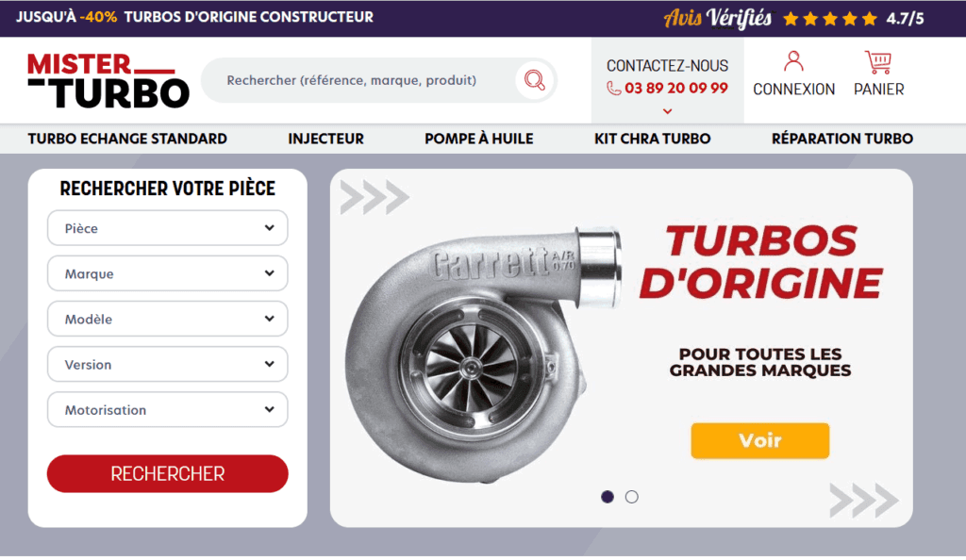Click the yellow Voir button
Screen dimensions: 966x560
pos(760,440)
